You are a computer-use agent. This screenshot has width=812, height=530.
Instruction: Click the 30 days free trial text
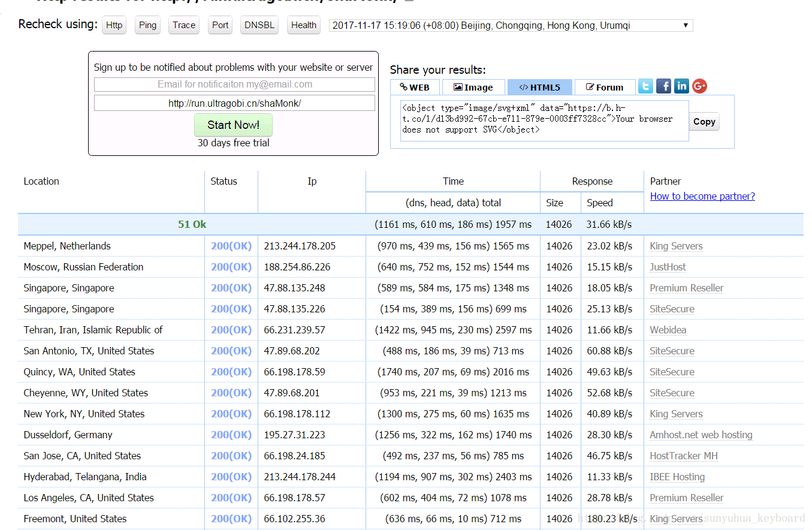tap(233, 143)
